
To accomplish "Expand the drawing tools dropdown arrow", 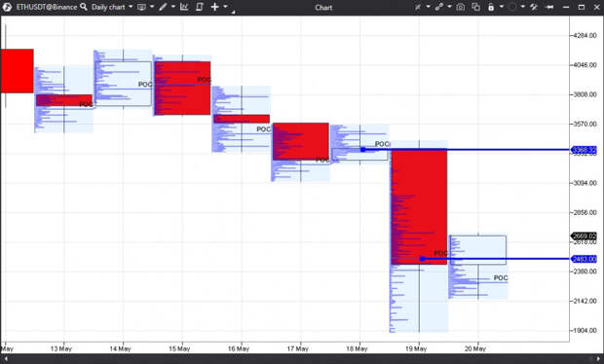I will (173, 7).
